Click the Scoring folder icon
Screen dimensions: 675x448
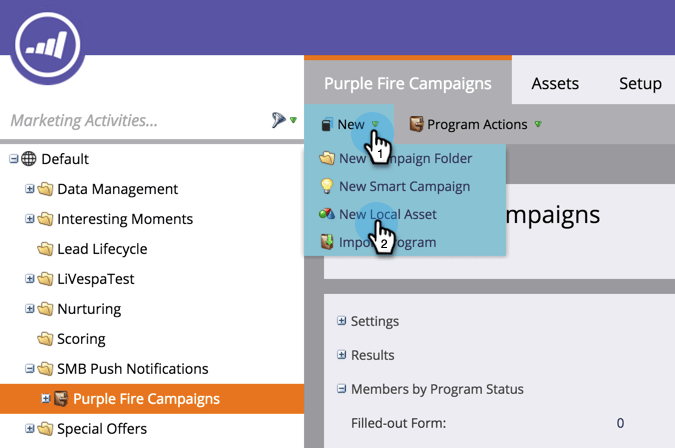coord(45,339)
